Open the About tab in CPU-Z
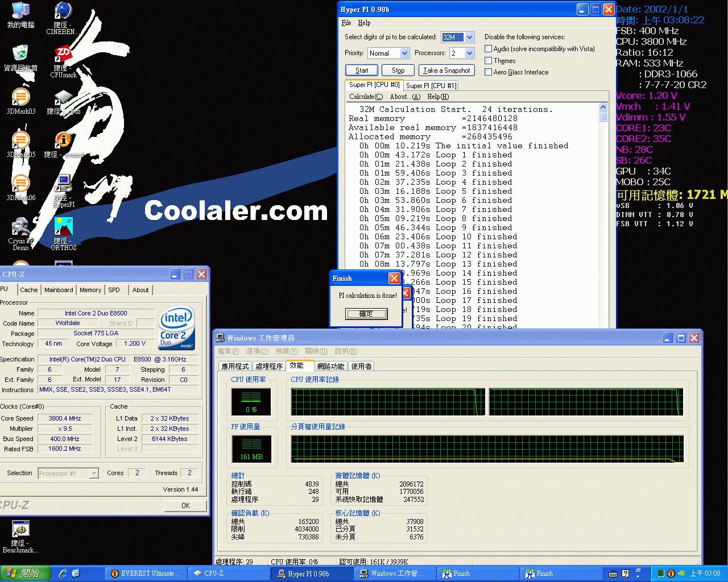728x582 pixels. [x=140, y=290]
